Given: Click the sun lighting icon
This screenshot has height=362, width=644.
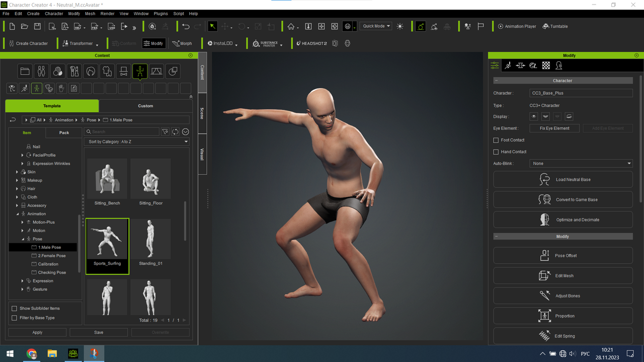Looking at the screenshot, I should point(400,26).
